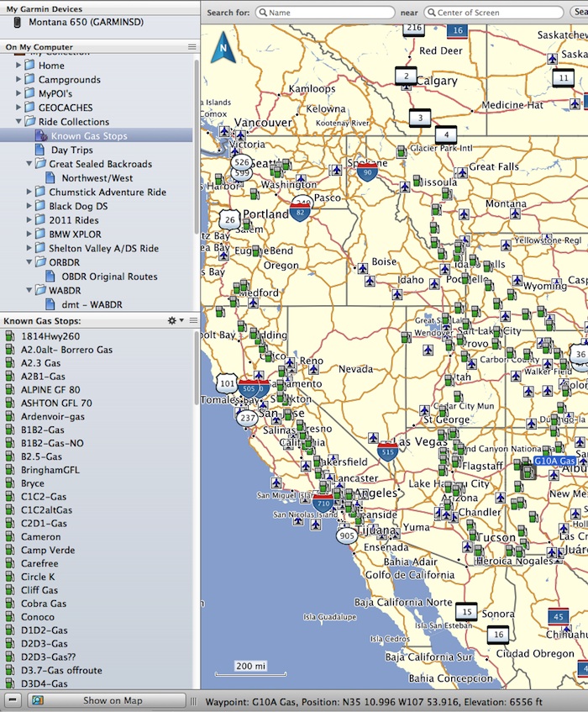This screenshot has height=712, width=588.
Task: Click the 200 mi map scale bar
Action: pyautogui.click(x=250, y=668)
